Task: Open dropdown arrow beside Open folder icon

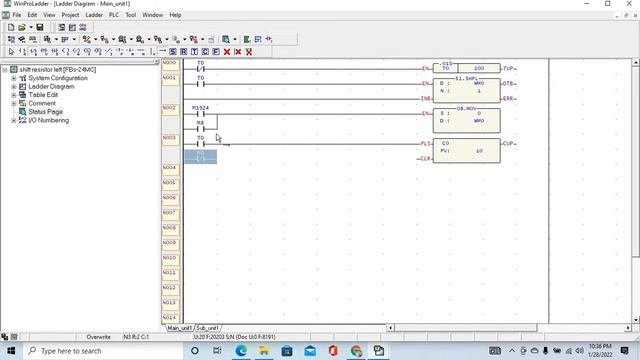Action: 31,27
